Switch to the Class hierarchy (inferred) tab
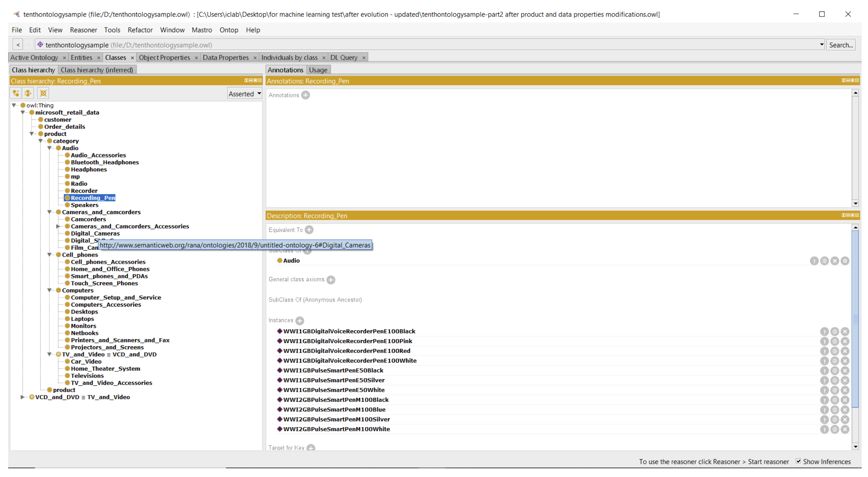This screenshot has height=477, width=868. pyautogui.click(x=97, y=70)
